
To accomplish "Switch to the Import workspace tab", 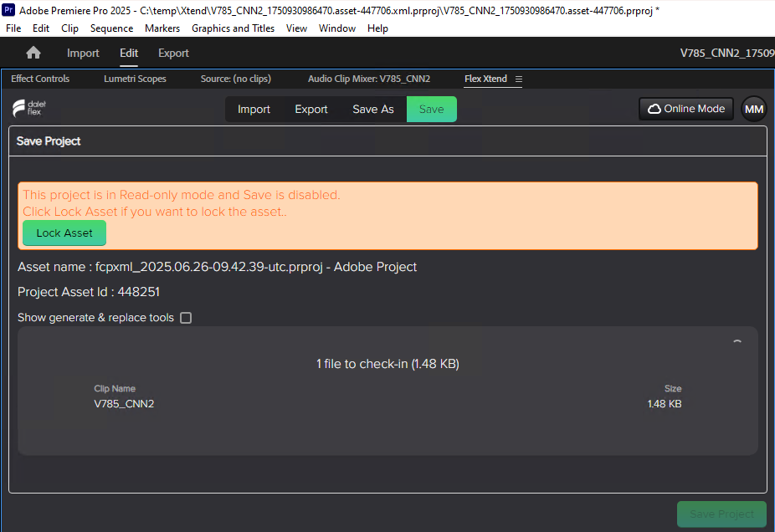I will (83, 53).
